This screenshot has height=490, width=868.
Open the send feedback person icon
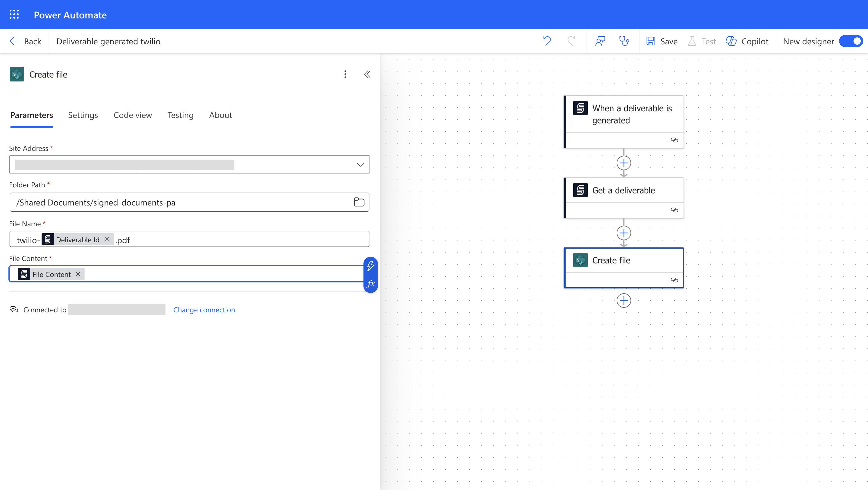point(600,41)
